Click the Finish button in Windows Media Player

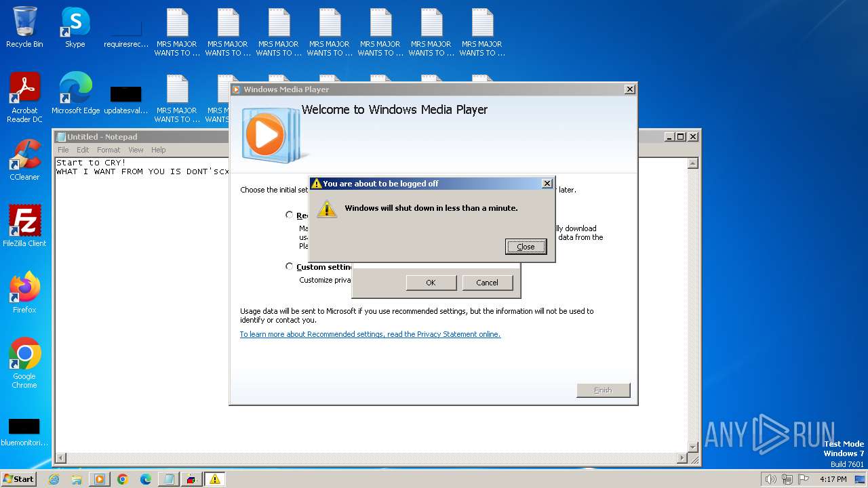pos(603,390)
